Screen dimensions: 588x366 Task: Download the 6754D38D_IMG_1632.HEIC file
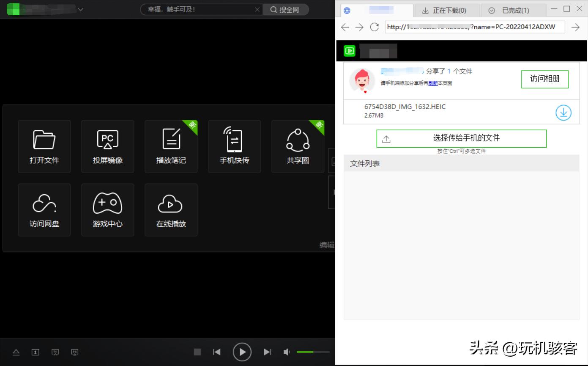[563, 113]
